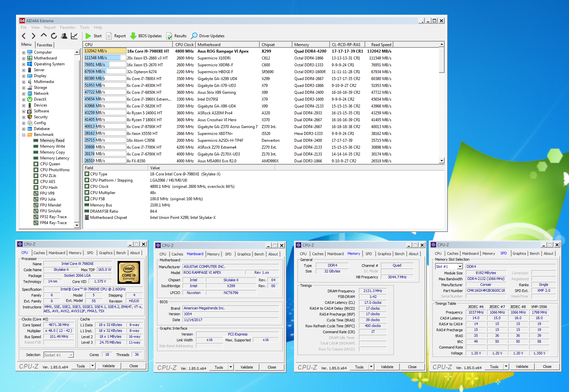Select the Network tree item
This screenshot has height=392, width=569.
point(41,93)
